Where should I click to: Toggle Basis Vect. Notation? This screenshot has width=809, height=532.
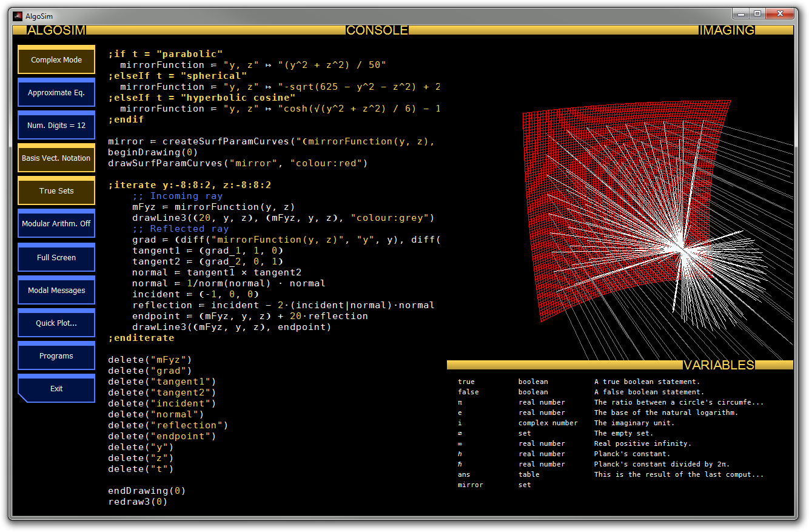(x=56, y=158)
